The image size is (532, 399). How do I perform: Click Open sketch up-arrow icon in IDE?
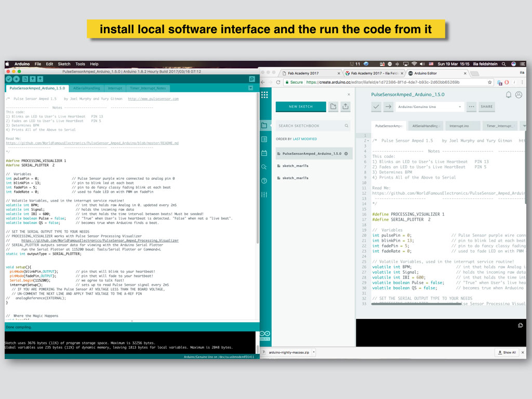pos(33,79)
